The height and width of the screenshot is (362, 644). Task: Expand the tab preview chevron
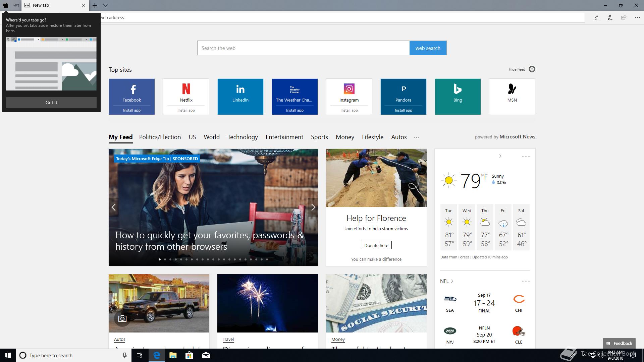105,5
